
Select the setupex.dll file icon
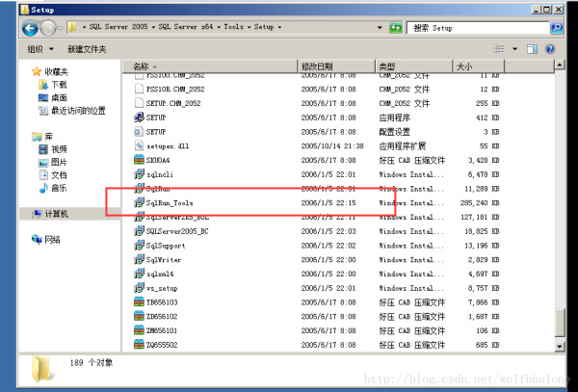click(x=139, y=145)
